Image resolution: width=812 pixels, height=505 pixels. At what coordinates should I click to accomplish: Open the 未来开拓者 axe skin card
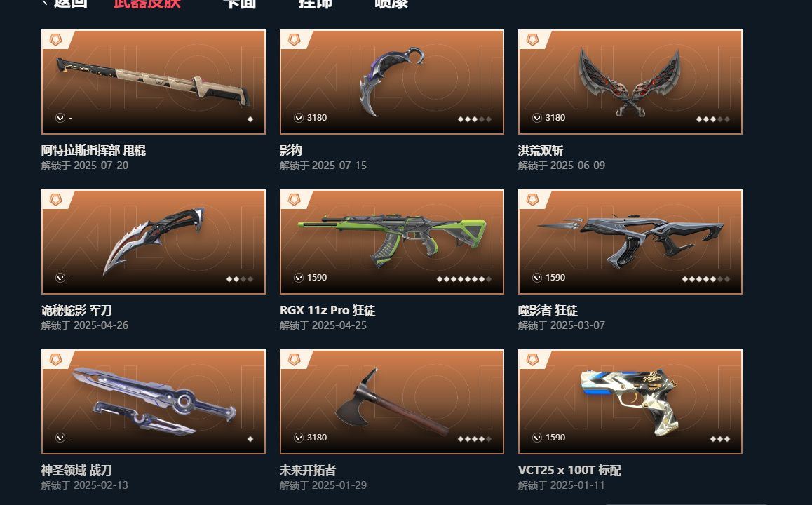pos(391,402)
